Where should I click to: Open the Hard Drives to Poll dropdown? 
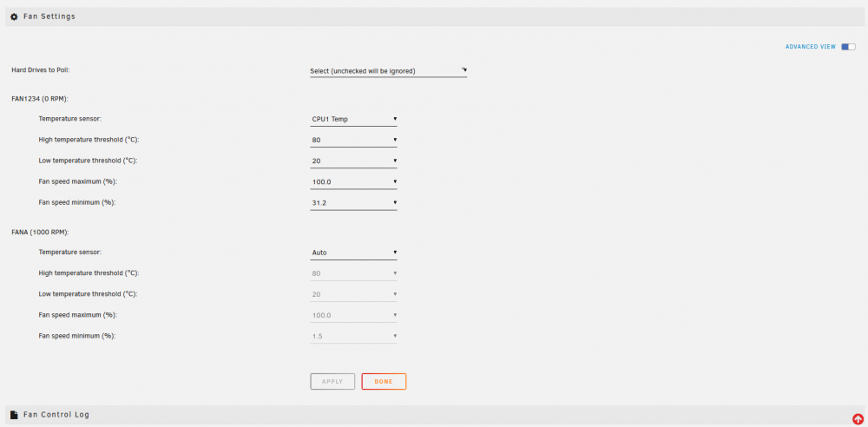pos(389,71)
